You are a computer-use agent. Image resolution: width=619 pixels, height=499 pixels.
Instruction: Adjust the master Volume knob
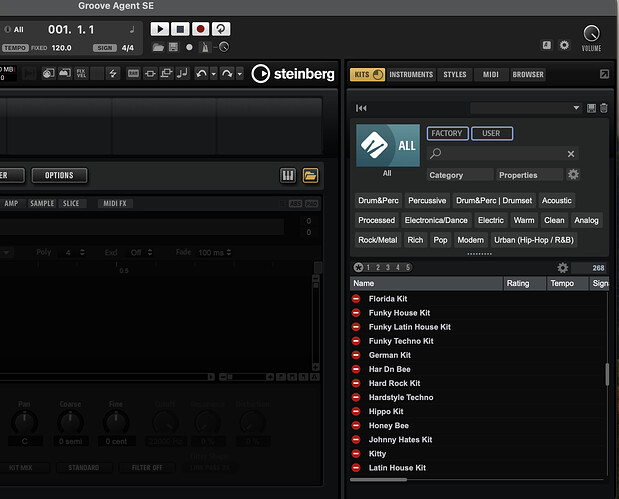[x=591, y=34]
